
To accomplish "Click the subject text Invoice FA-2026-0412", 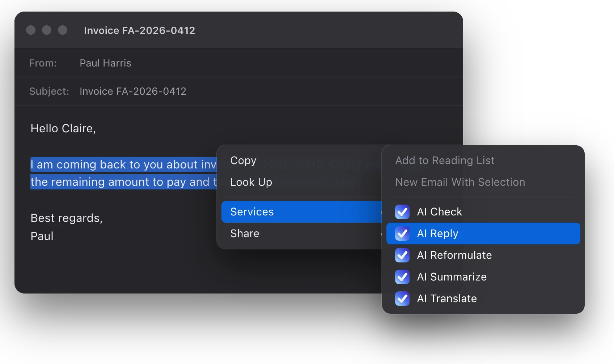I will pyautogui.click(x=133, y=91).
